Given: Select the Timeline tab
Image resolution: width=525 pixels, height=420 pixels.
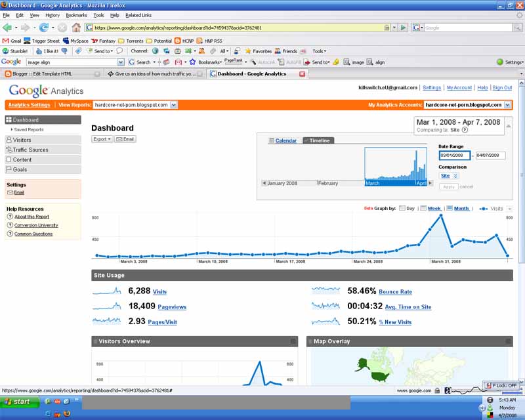Looking at the screenshot, I should tap(318, 140).
